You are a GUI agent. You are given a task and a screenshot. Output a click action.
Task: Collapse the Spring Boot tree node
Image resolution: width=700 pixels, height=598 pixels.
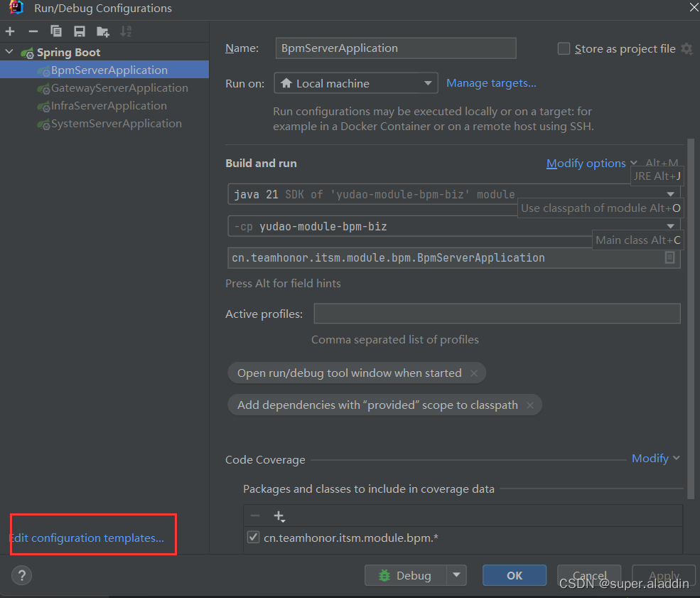[9, 52]
